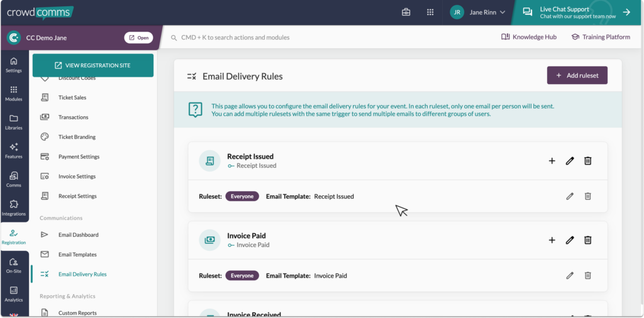The image size is (644, 318).
Task: Edit the Invoice Paid ruleset header
Action: point(570,240)
